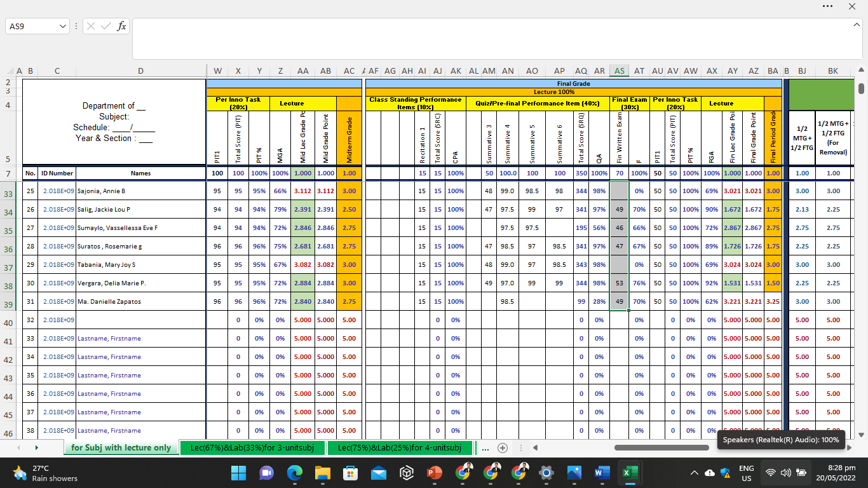The image size is (868, 488).
Task: Show more sheet tabs via ellipsis
Action: [485, 448]
